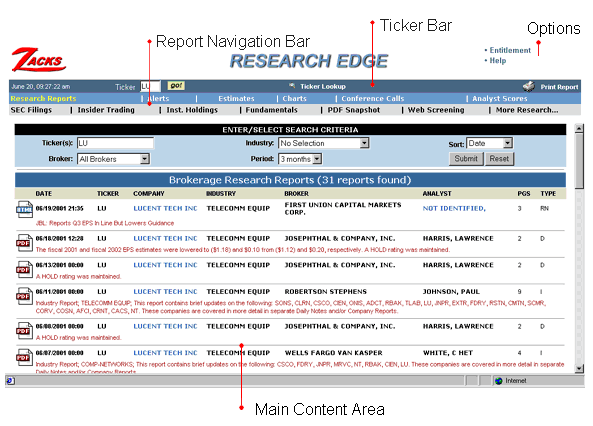Open LUCENT TECH INC link in 06/13/2001 row
This screenshot has width=593, height=426.
coord(165,265)
